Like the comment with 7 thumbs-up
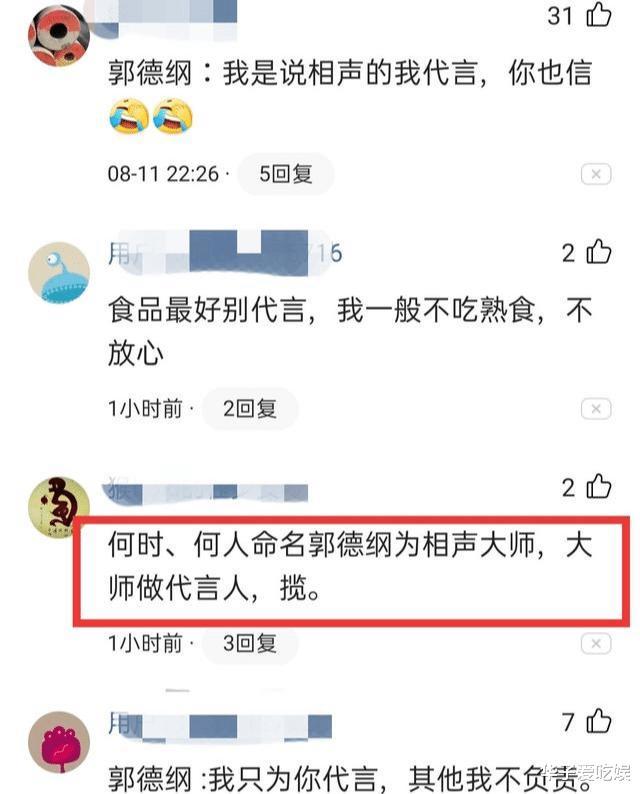 pos(598,721)
